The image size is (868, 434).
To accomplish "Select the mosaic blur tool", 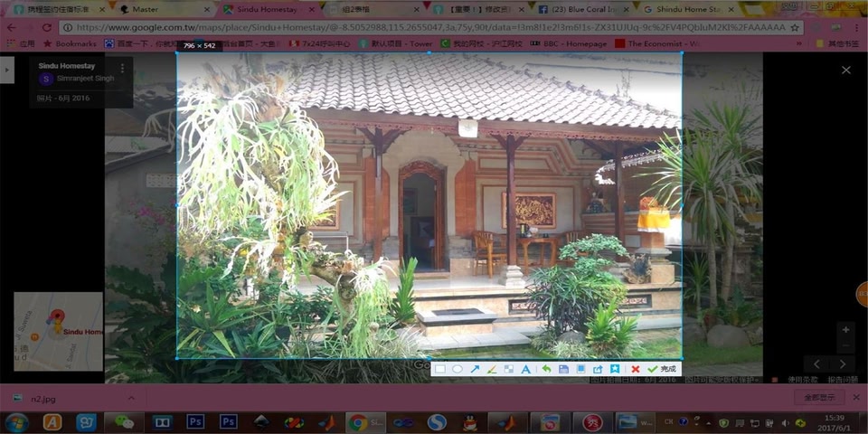I will point(508,369).
